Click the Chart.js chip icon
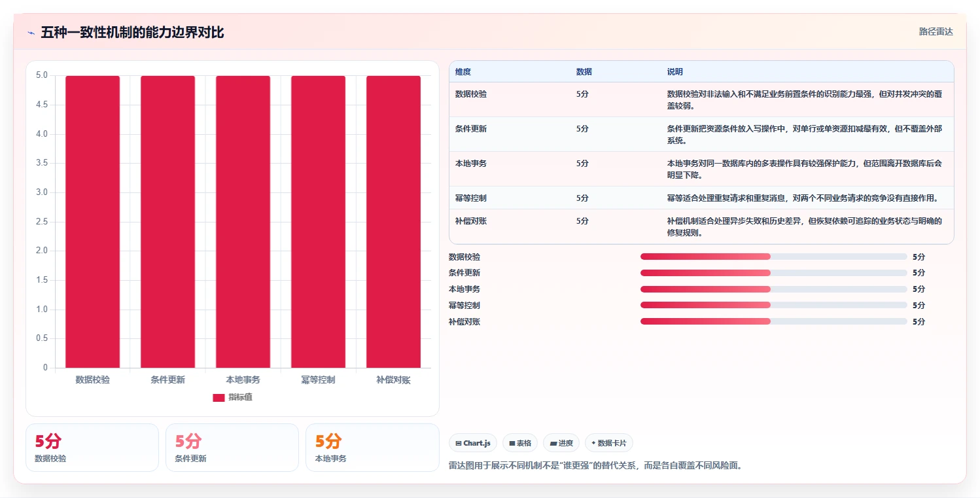 pos(459,443)
